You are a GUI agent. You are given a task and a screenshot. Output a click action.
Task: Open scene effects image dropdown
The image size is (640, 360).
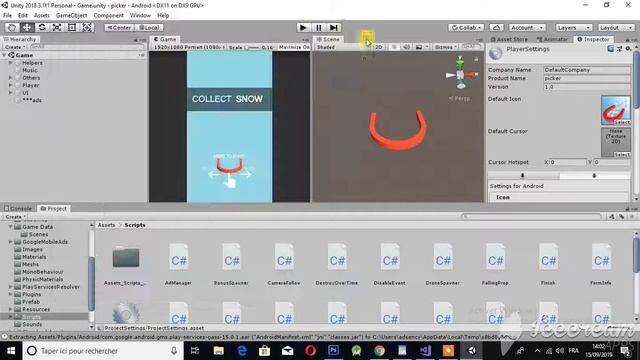pyautogui.click(x=422, y=47)
